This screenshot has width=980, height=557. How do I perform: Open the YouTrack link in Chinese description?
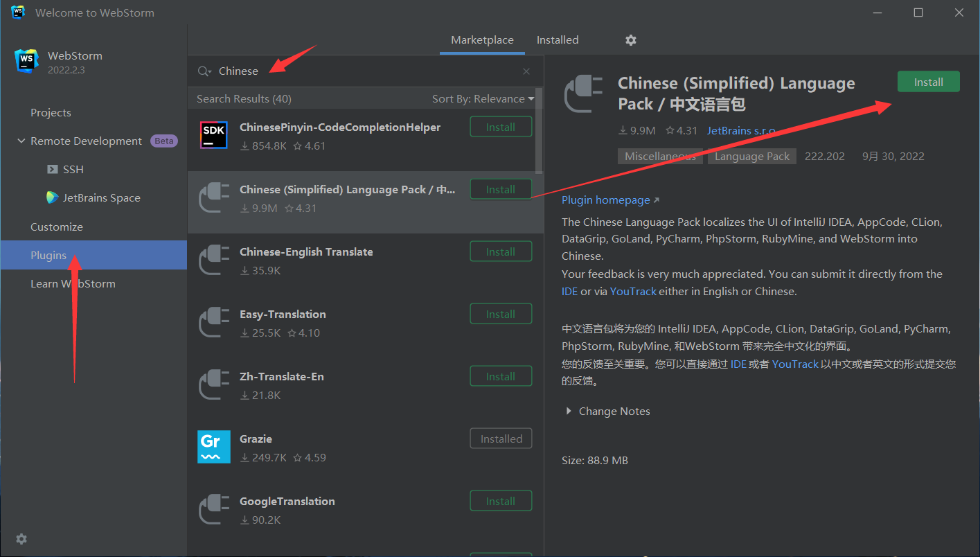point(795,364)
